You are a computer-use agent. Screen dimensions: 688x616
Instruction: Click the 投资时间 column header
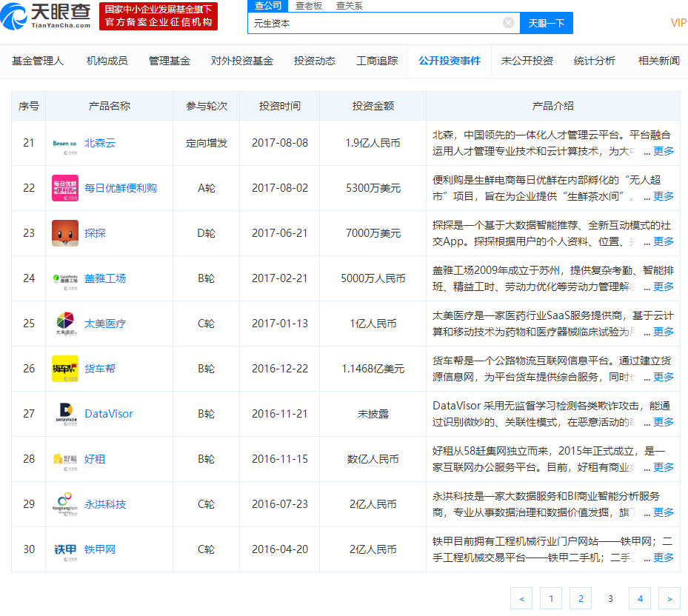coord(279,106)
